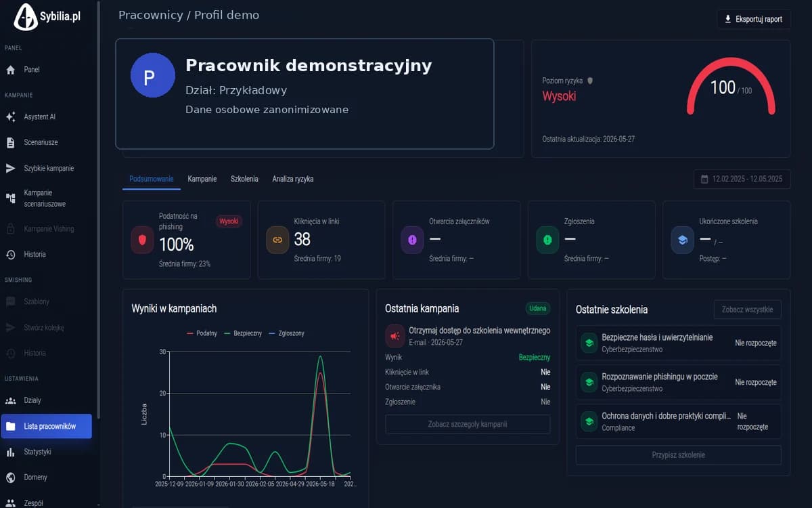Viewport: 812px width, 508px height.
Task: Open the Bezpieczne hasła i uwierzytelnianie training
Action: click(679, 343)
